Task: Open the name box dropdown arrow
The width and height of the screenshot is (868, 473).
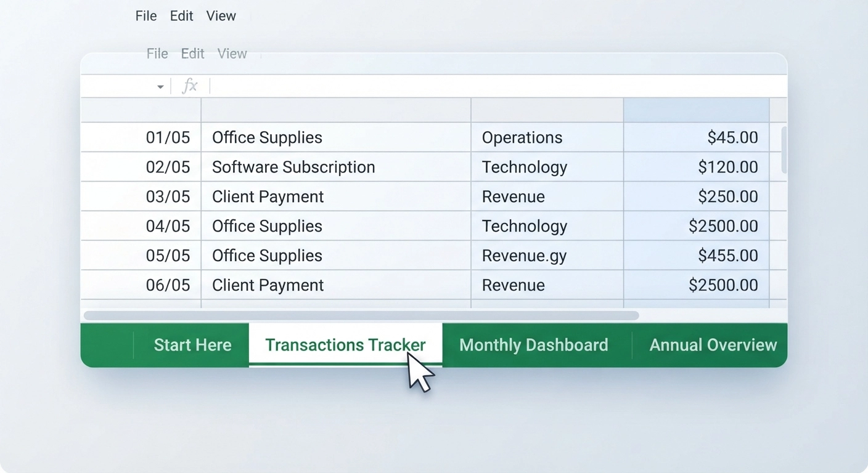Action: pos(160,87)
